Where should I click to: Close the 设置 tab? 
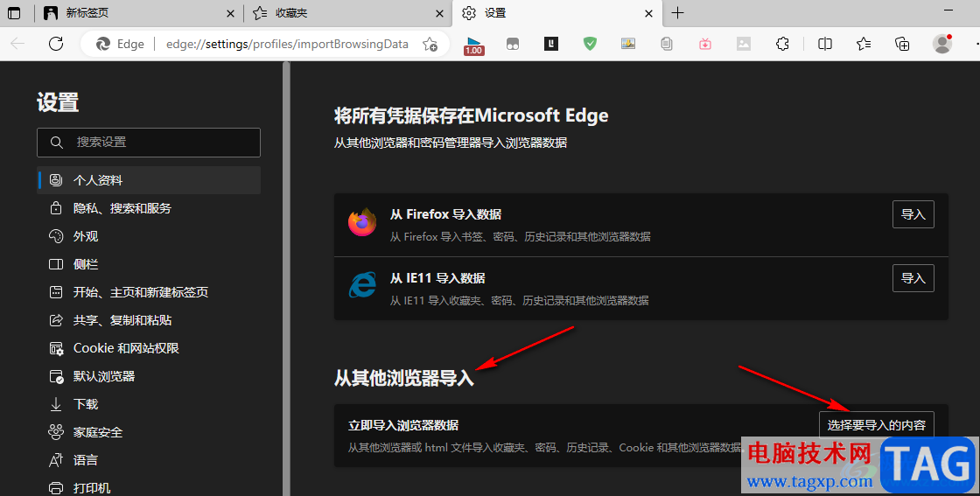(649, 13)
